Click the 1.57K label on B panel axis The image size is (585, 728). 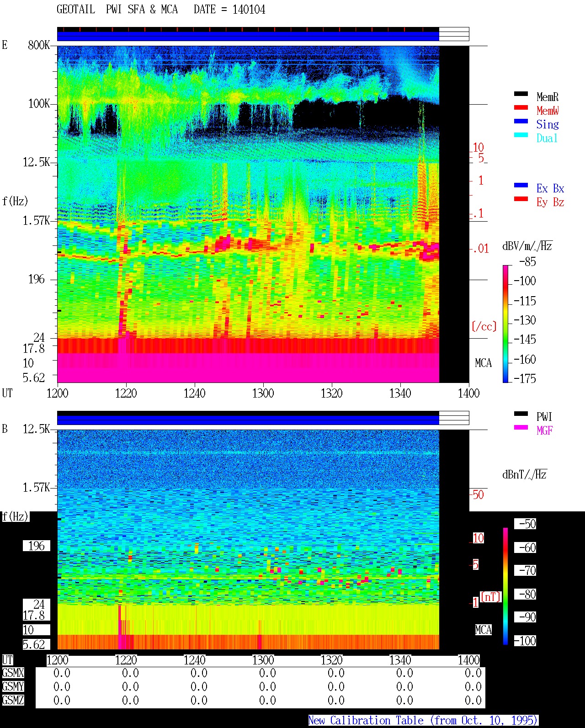click(x=36, y=487)
